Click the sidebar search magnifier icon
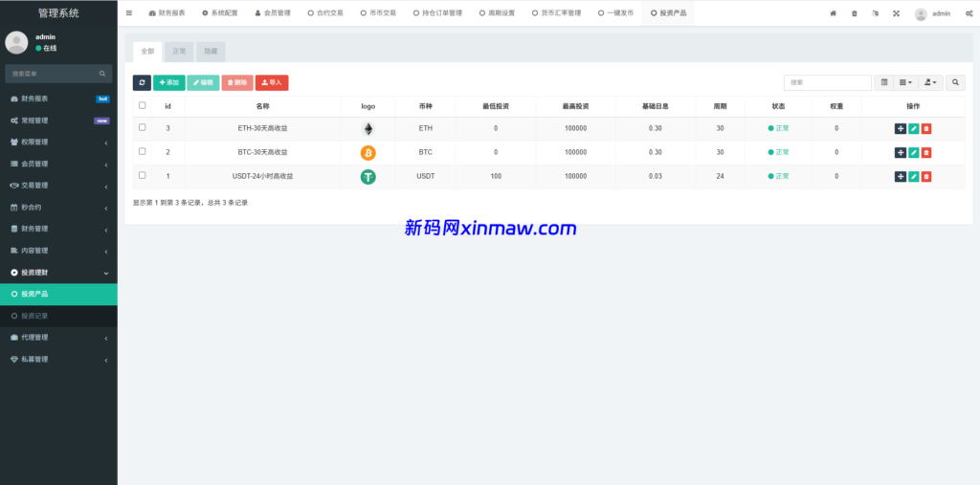The width and height of the screenshot is (980, 485). [x=101, y=74]
